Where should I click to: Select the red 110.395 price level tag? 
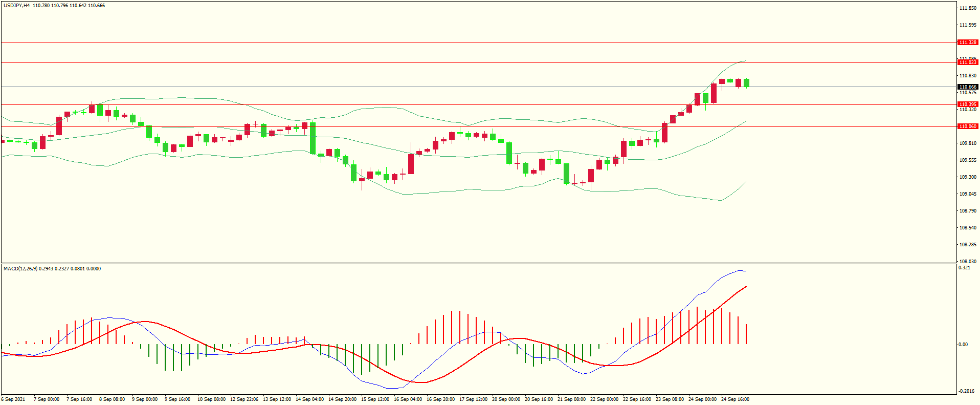(x=968, y=104)
